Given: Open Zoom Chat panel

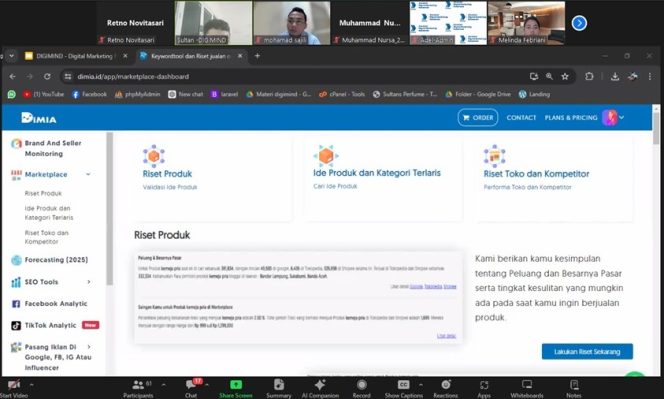Looking at the screenshot, I should [x=191, y=389].
